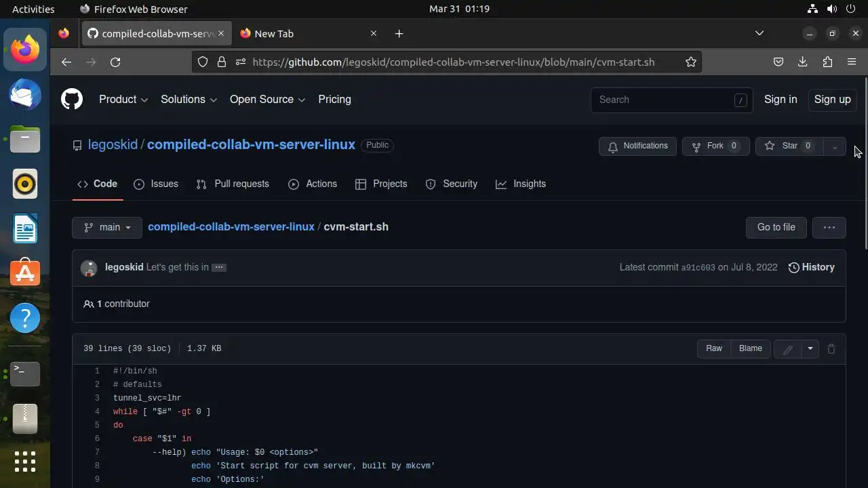Open commit a91c603 link
Image resolution: width=868 pixels, height=488 pixels.
698,268
